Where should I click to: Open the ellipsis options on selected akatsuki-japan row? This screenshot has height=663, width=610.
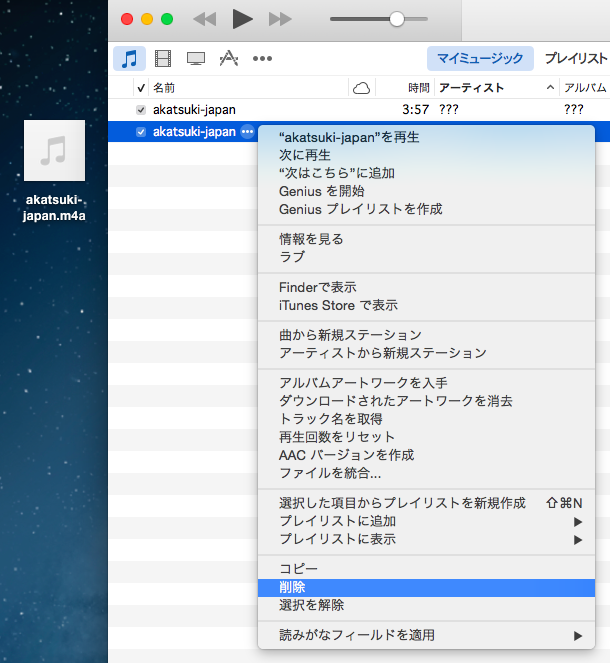click(247, 132)
